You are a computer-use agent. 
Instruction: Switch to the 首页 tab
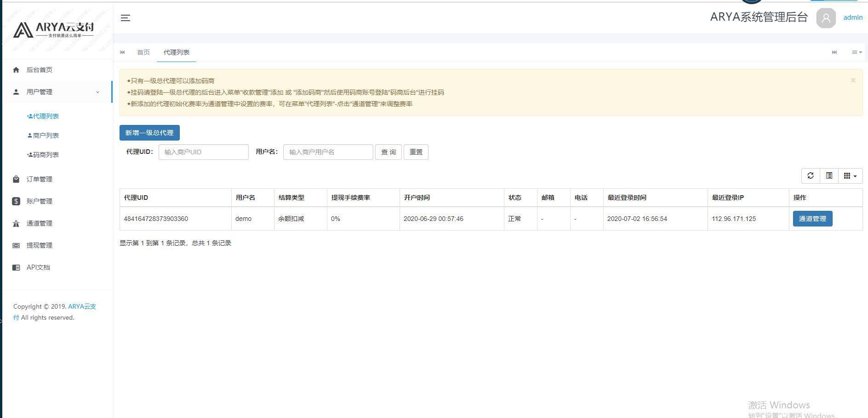click(143, 52)
